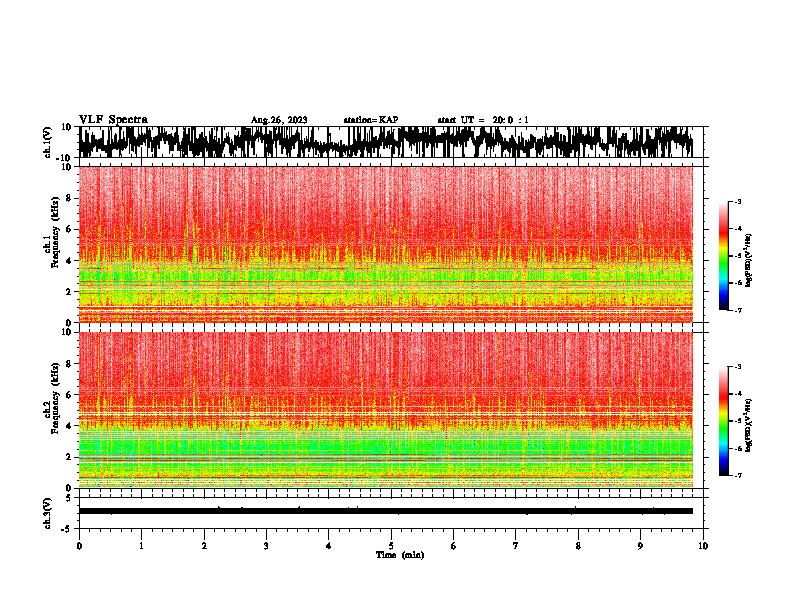Click the ch.1 color bar PSD unit label
The height and width of the screenshot is (612, 792).
point(748,261)
